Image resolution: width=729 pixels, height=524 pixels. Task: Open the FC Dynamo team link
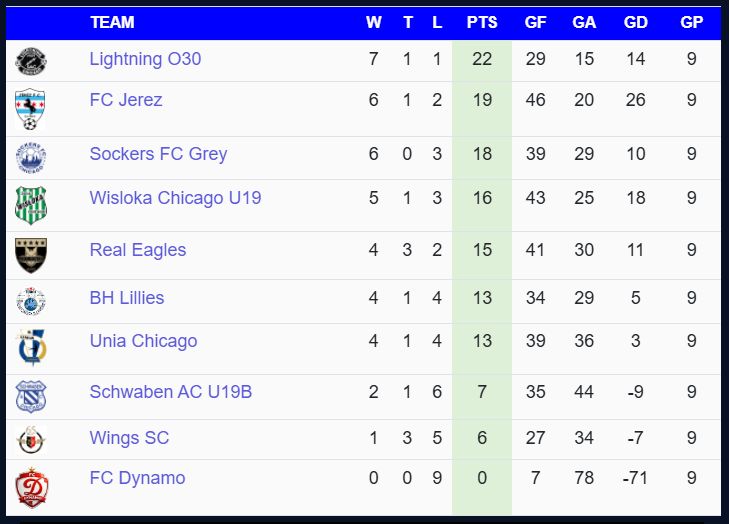click(137, 478)
